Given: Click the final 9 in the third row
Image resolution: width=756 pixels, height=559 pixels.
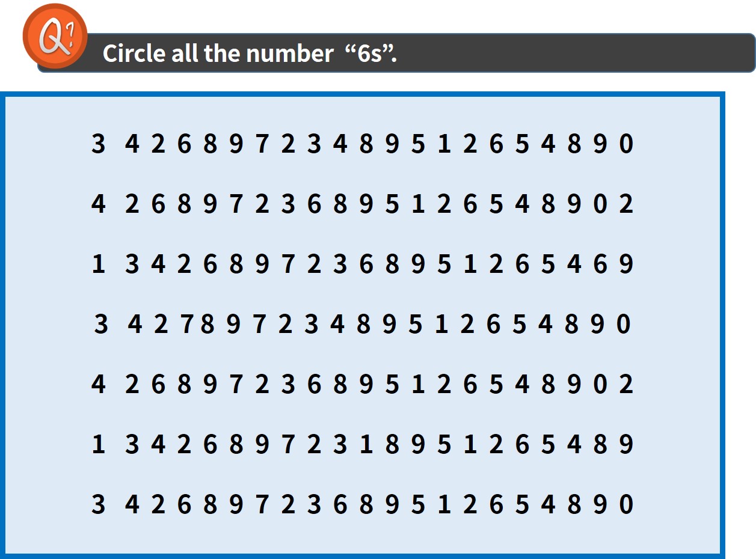Looking at the screenshot, I should tap(626, 264).
